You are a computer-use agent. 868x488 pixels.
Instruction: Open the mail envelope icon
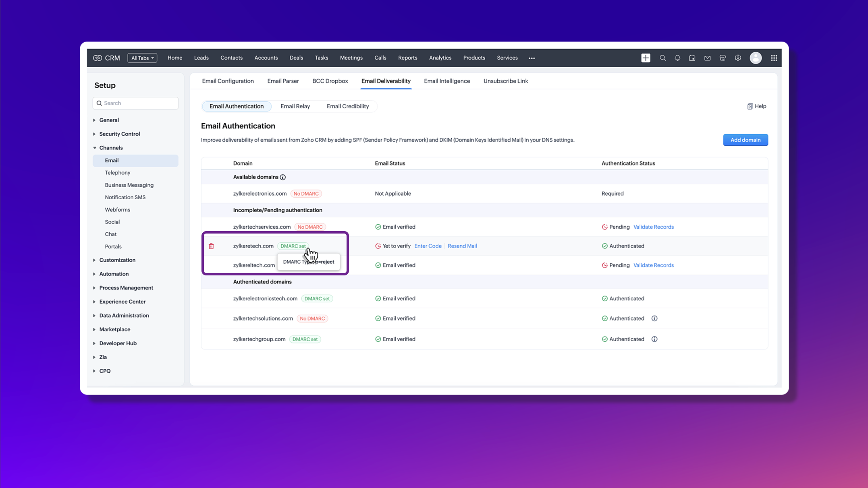707,58
